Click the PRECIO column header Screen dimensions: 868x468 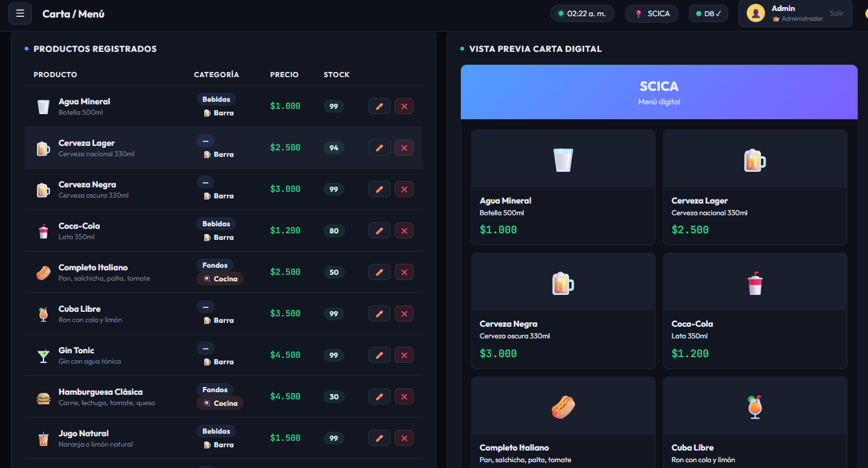[x=285, y=75]
